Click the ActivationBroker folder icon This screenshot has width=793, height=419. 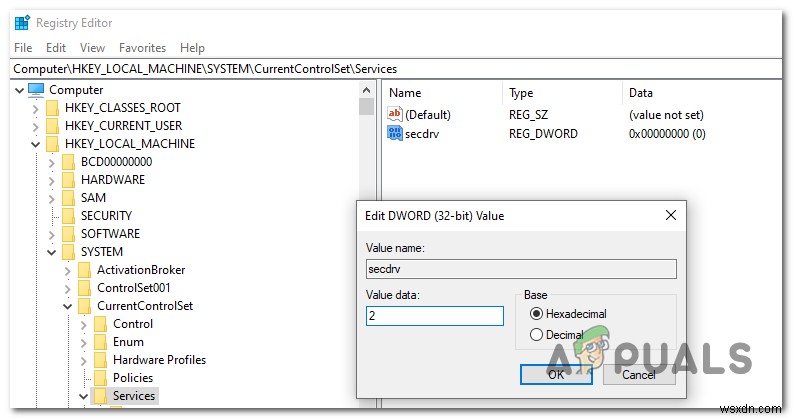pos(85,270)
